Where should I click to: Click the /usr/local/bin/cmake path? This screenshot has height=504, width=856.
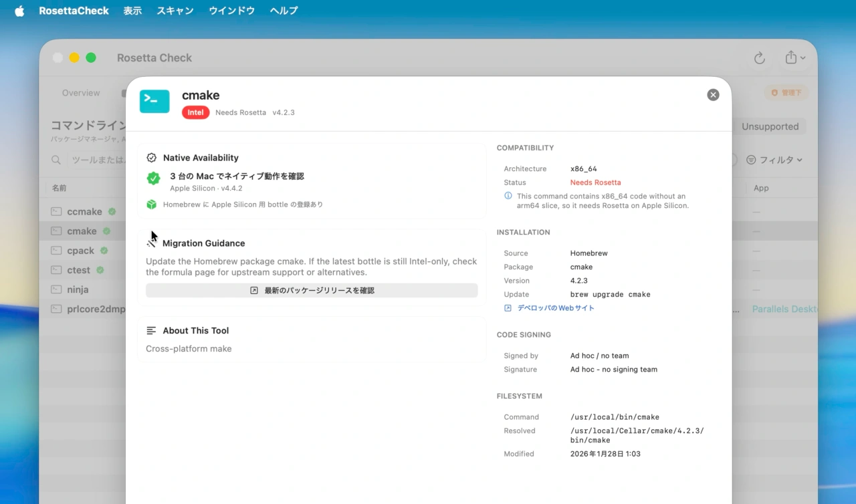point(615,417)
